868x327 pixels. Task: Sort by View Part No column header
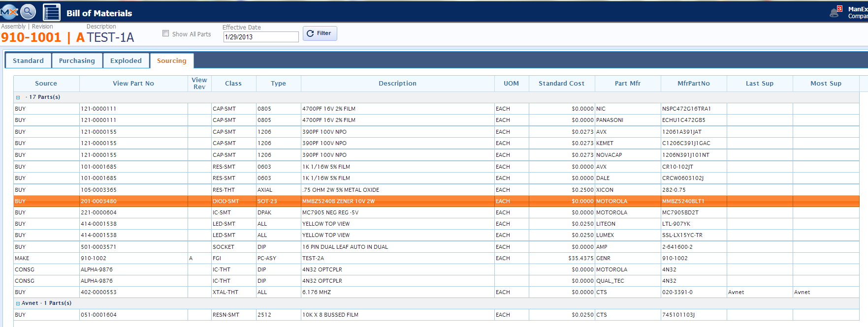coord(133,84)
